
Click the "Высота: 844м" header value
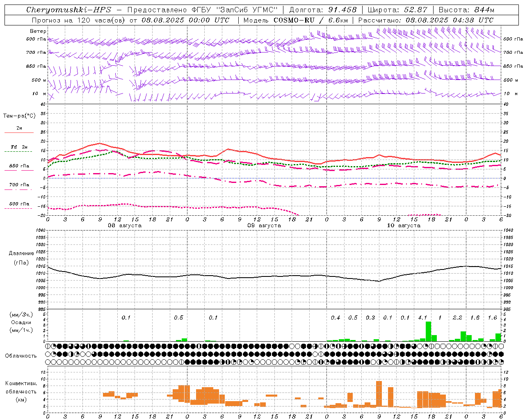point(466,10)
